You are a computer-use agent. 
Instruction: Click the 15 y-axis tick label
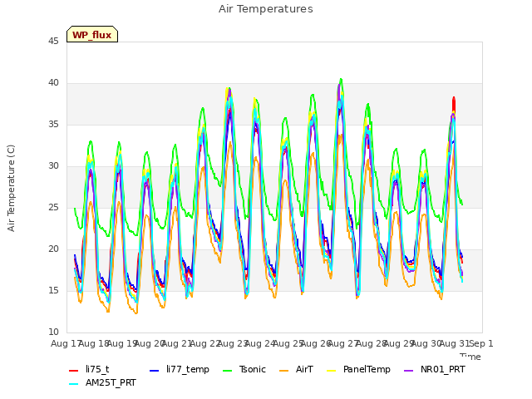53,290
